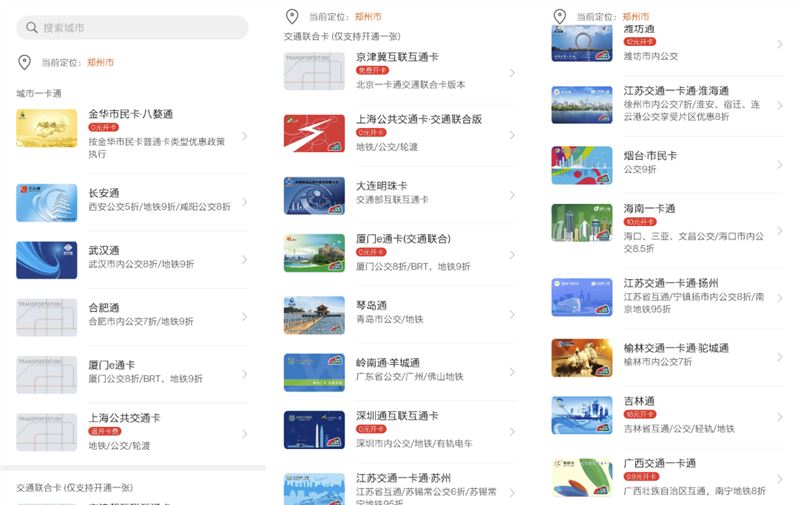This screenshot has width=800, height=505.
Task: Open the 大连明珠卡 card image
Action: (314, 196)
